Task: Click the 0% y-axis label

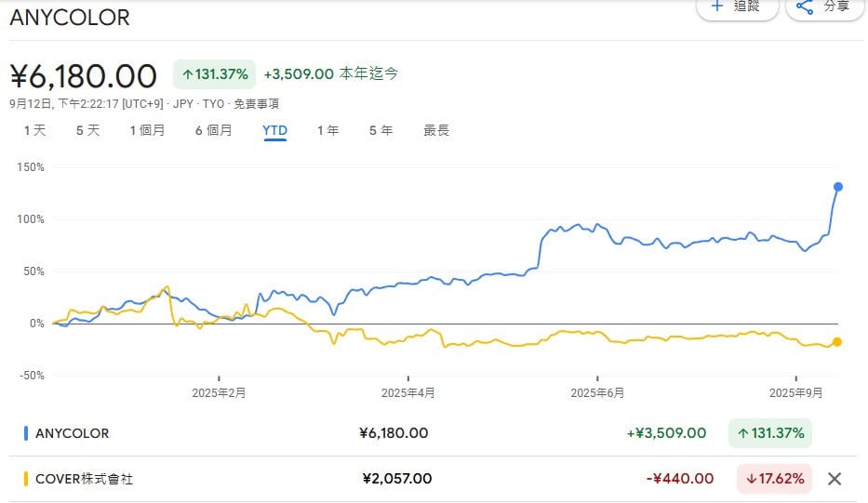Action: point(36,324)
